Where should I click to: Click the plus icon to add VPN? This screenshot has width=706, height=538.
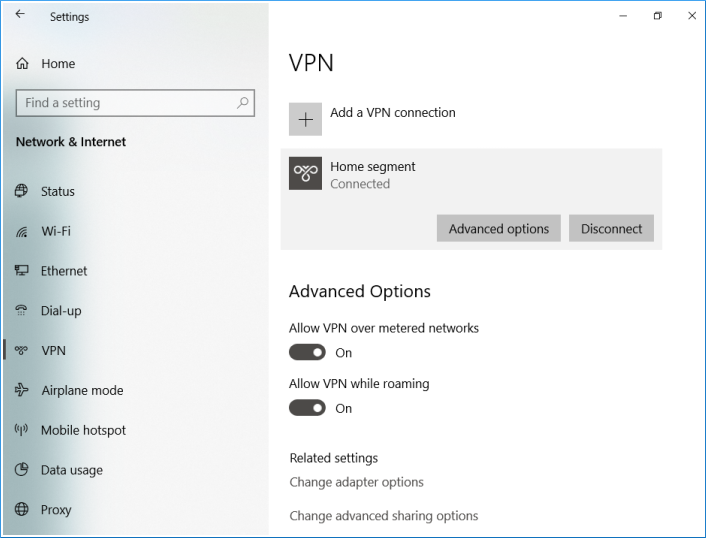click(x=306, y=119)
